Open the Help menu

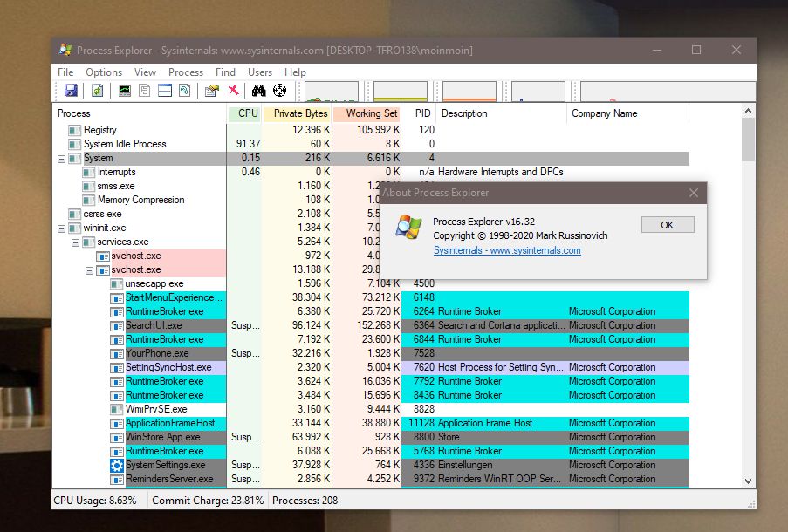click(x=295, y=72)
